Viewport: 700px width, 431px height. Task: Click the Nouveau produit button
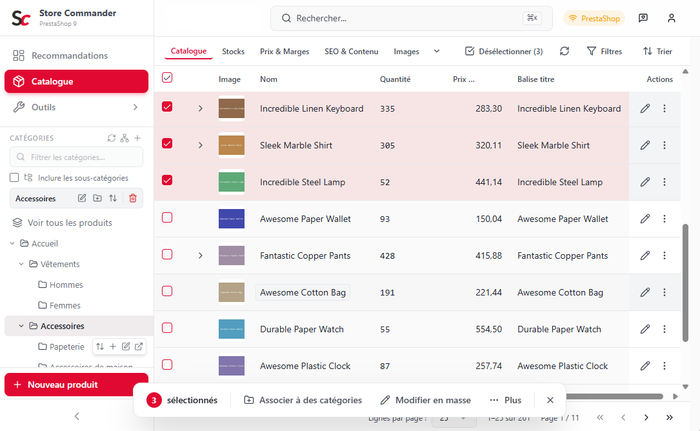[76, 385]
